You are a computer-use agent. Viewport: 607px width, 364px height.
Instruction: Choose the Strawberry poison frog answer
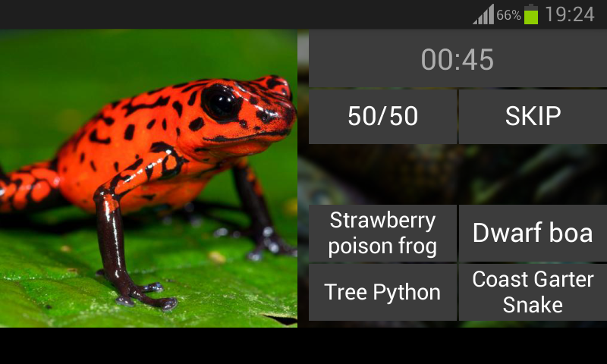tap(383, 234)
